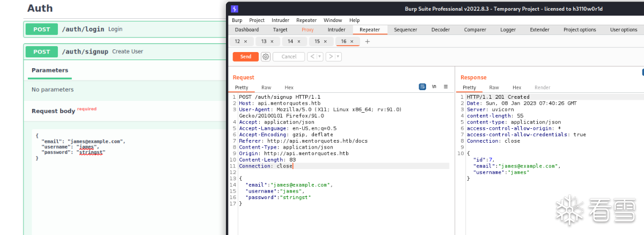Open the Project options tab
Viewport: 644px width, 235px height.
pyautogui.click(x=580, y=30)
